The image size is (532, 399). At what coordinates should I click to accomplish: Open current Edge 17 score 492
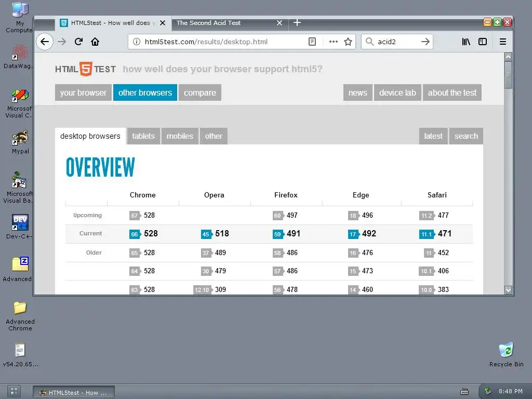(362, 233)
